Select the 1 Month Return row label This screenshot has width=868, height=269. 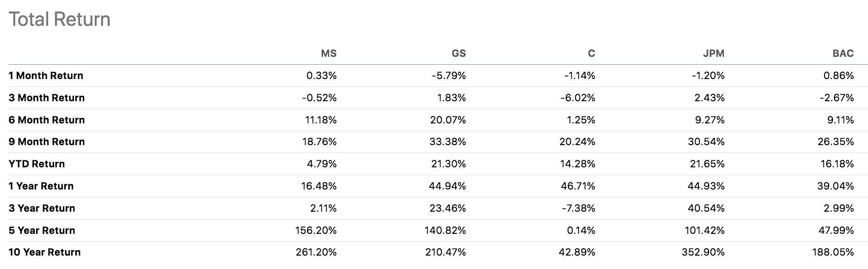pyautogui.click(x=46, y=76)
